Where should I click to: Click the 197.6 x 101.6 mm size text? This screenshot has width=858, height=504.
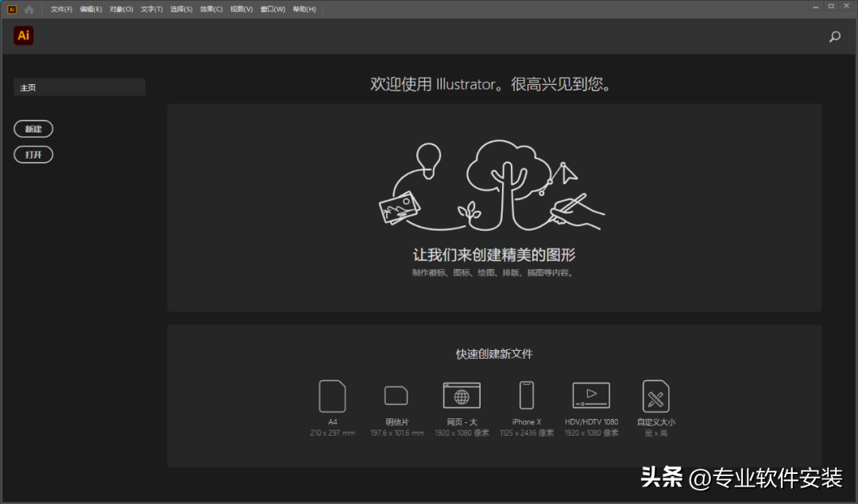(x=396, y=433)
